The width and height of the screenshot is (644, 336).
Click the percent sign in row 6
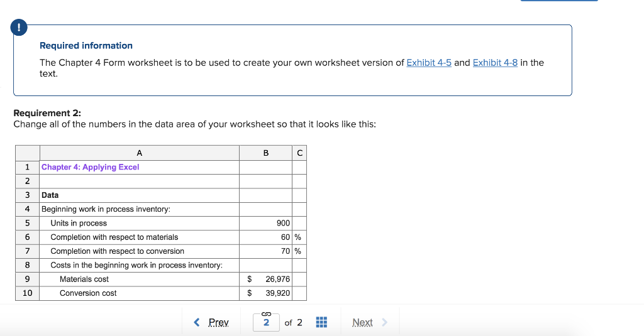(297, 237)
